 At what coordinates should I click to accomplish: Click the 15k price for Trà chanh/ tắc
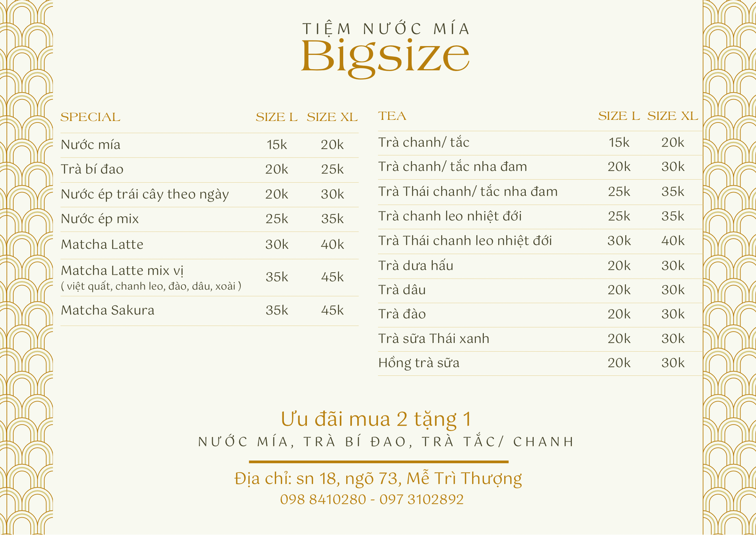[x=619, y=142]
